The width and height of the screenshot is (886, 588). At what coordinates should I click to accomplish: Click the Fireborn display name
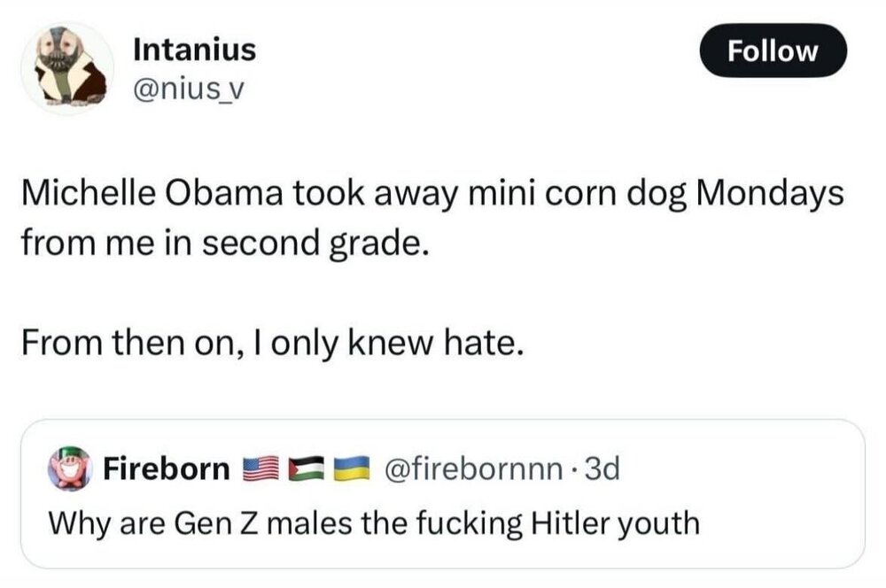click(167, 468)
